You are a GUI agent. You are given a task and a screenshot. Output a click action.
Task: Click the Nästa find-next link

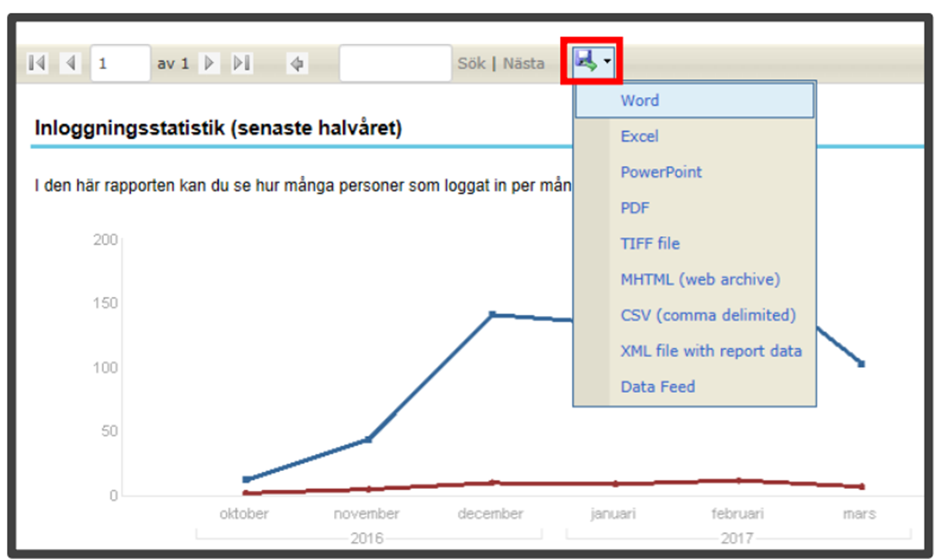(523, 63)
